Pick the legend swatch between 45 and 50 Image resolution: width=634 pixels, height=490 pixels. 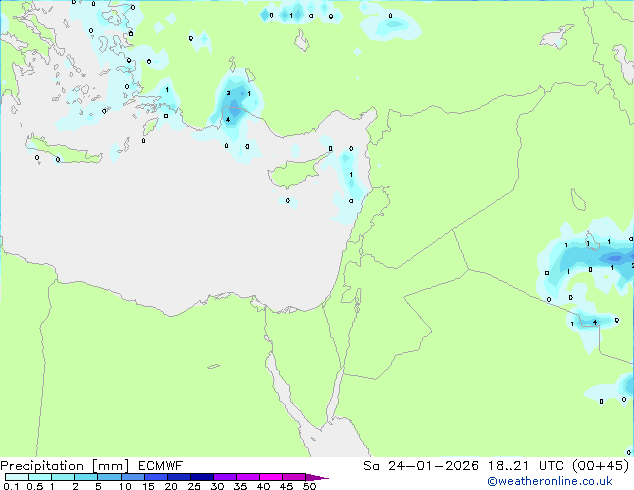click(294, 477)
